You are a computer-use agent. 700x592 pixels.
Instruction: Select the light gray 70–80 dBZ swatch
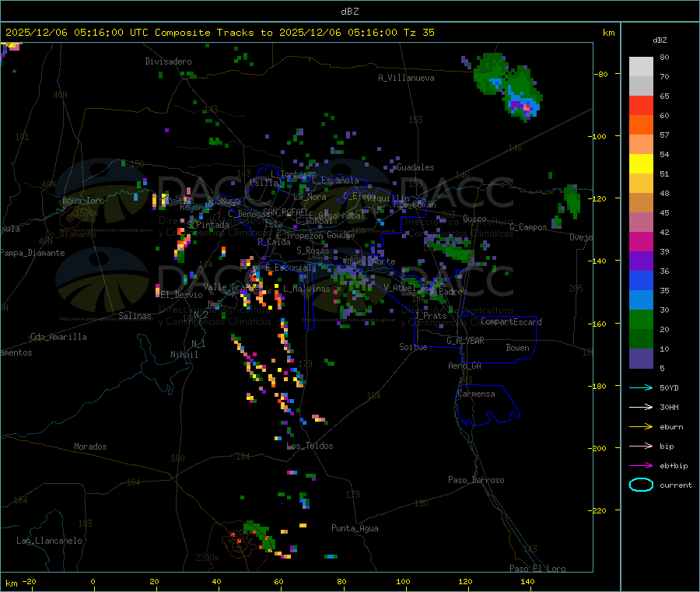pos(641,67)
